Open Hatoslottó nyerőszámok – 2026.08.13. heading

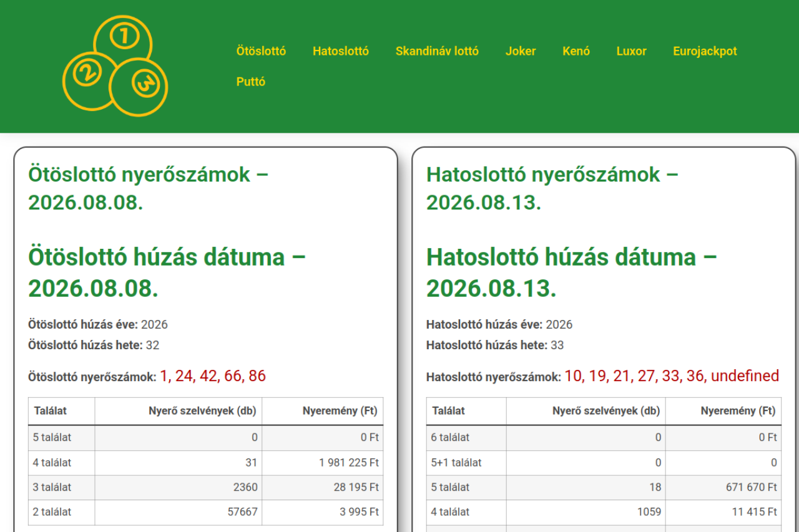(552, 188)
